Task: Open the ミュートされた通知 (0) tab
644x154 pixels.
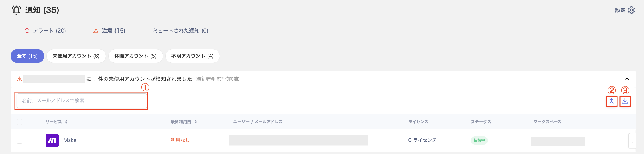Action: tap(180, 31)
